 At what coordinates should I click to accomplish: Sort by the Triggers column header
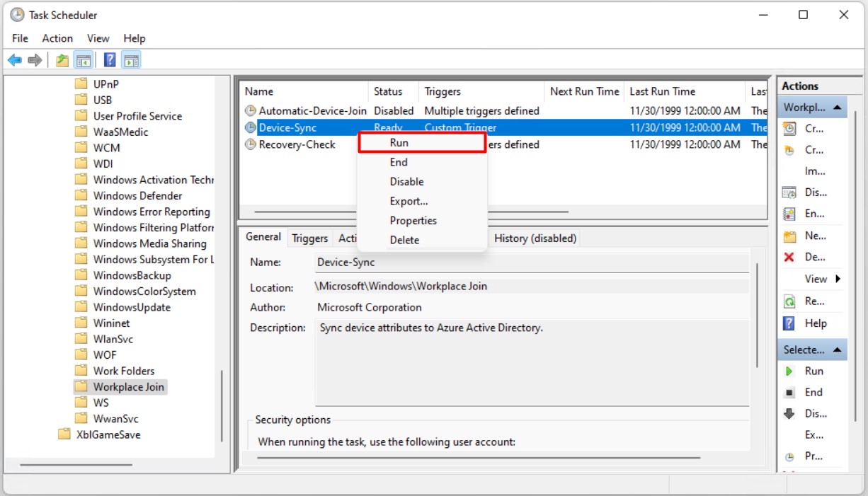coord(481,91)
